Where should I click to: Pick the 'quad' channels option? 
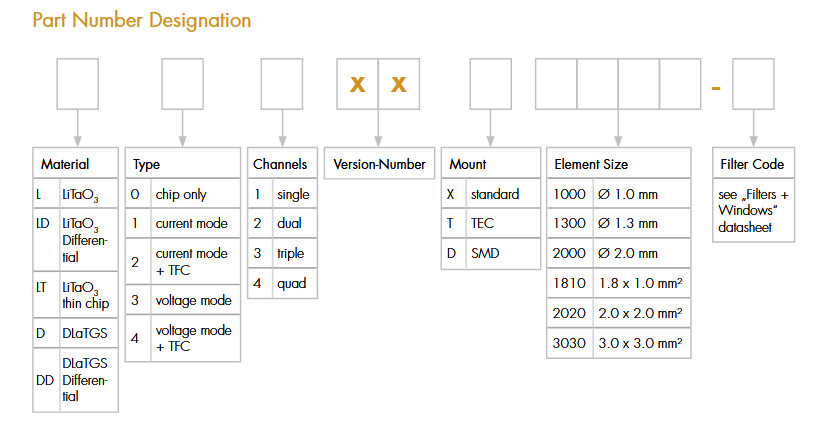(x=280, y=284)
